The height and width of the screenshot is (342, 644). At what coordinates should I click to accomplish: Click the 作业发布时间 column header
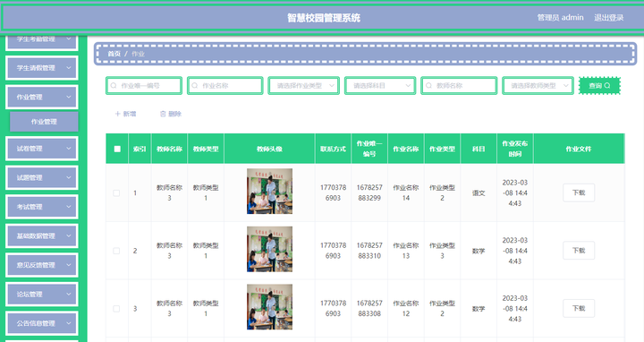515,149
